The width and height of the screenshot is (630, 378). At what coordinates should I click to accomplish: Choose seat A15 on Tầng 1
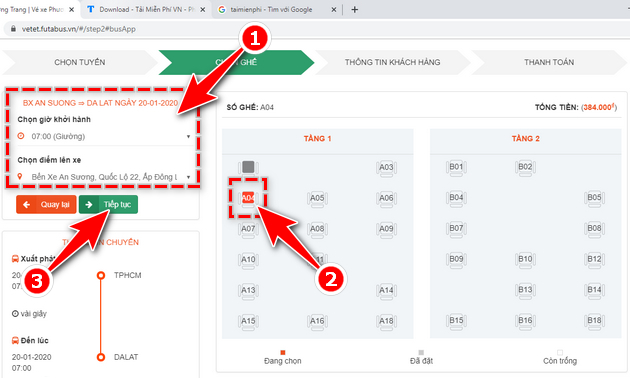click(x=248, y=321)
